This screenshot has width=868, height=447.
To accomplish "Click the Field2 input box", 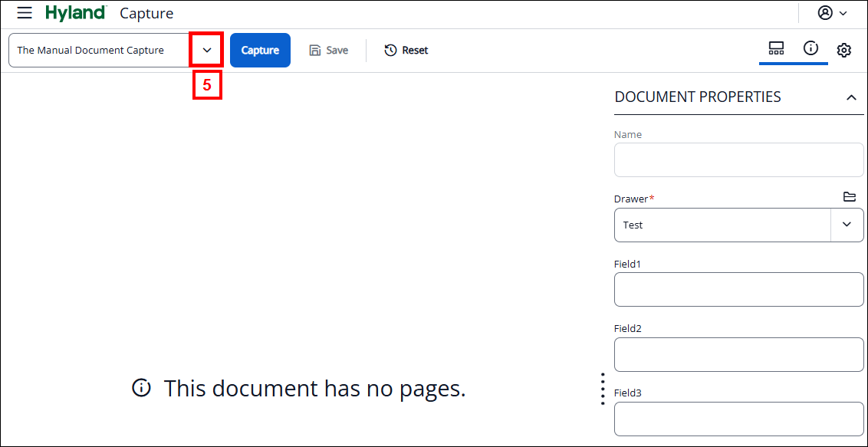I will (x=738, y=355).
